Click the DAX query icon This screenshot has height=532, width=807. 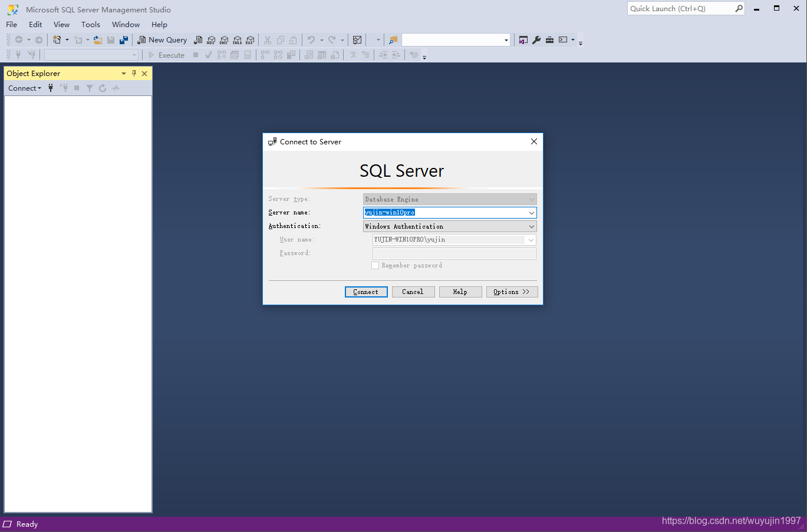pyautogui.click(x=250, y=39)
